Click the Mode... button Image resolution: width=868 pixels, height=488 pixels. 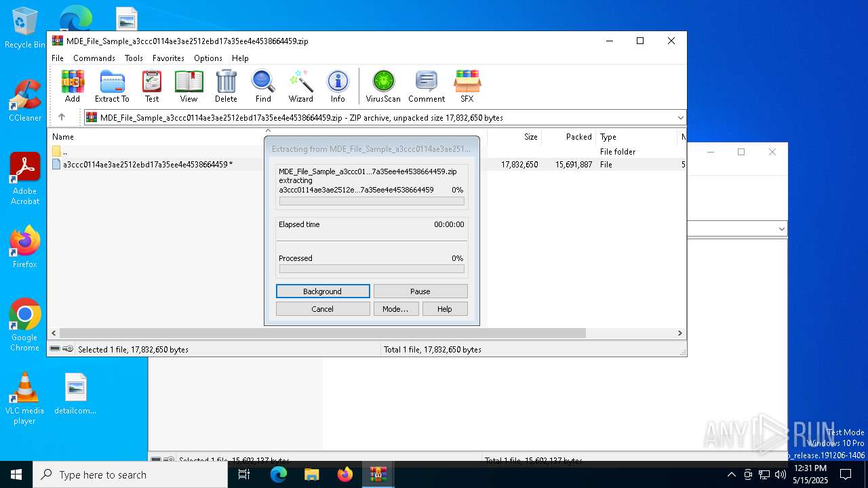click(x=395, y=309)
